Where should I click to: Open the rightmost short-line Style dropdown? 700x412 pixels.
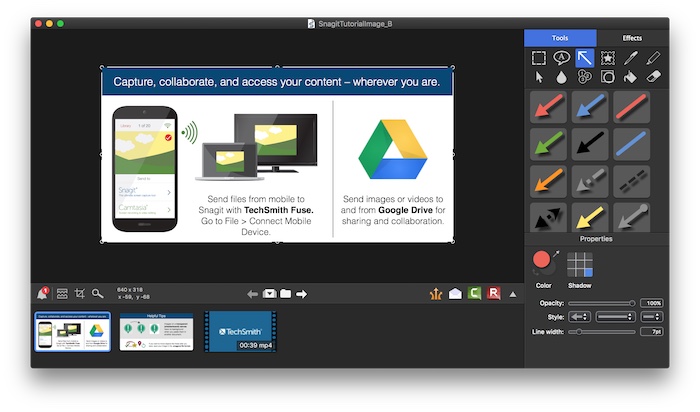tap(651, 317)
